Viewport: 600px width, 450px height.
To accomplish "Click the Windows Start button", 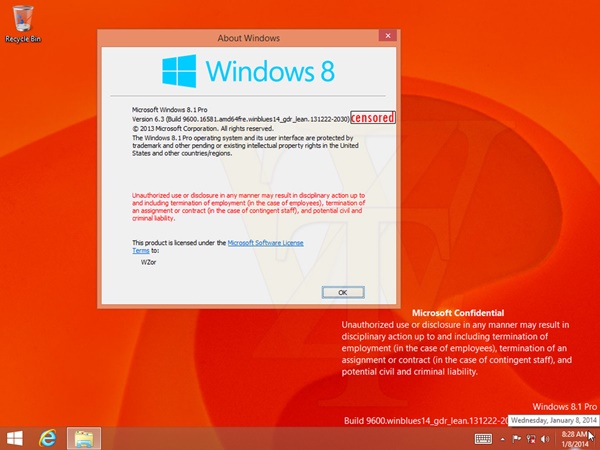I will pyautogui.click(x=15, y=439).
